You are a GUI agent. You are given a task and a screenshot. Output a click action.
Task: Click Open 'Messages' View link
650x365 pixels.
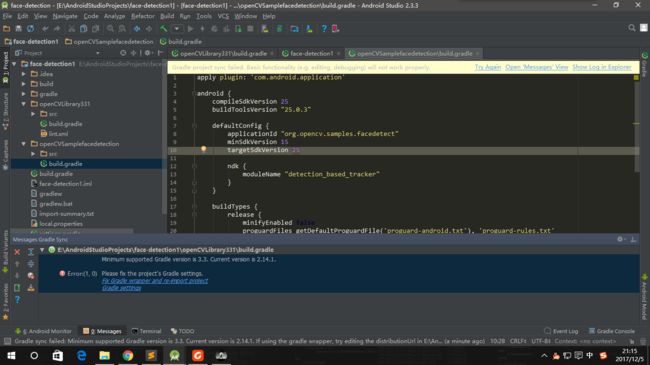pyautogui.click(x=536, y=67)
